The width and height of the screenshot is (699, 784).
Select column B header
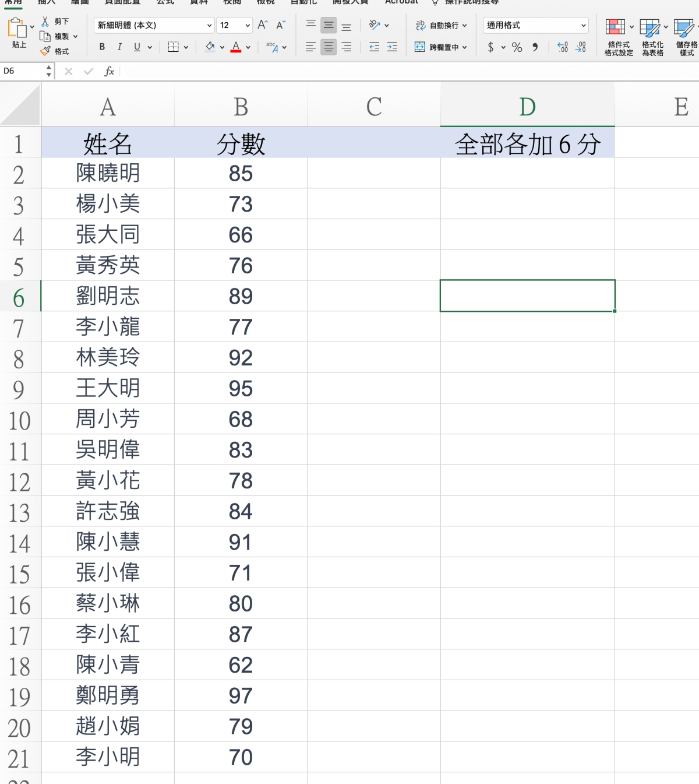pyautogui.click(x=241, y=106)
